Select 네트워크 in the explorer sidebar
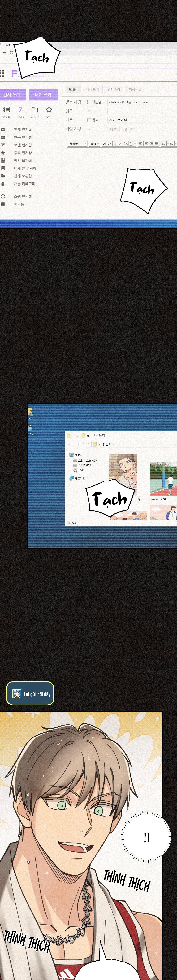The image size is (177, 980). pos(79,478)
